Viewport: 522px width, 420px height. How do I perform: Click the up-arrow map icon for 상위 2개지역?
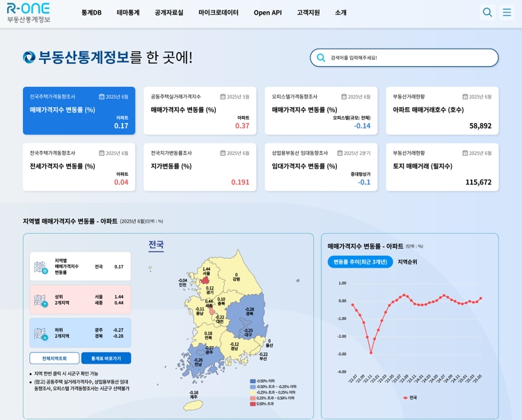tap(40, 300)
